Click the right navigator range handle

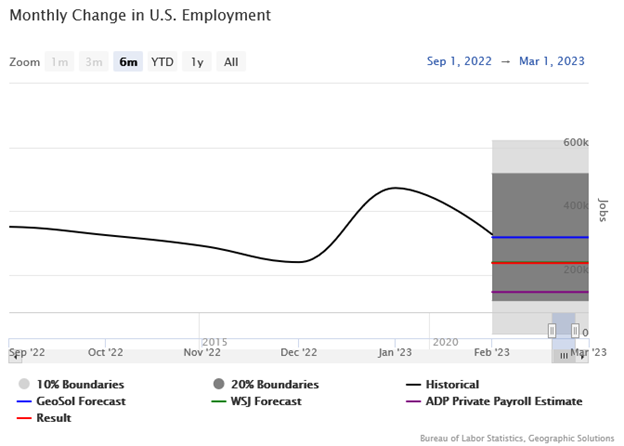pos(575,330)
